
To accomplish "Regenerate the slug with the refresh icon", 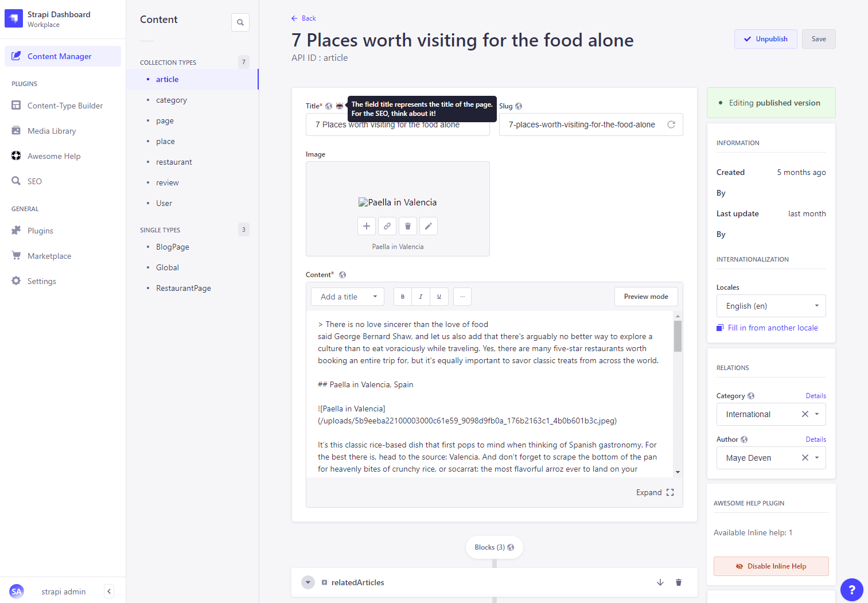I will (671, 125).
